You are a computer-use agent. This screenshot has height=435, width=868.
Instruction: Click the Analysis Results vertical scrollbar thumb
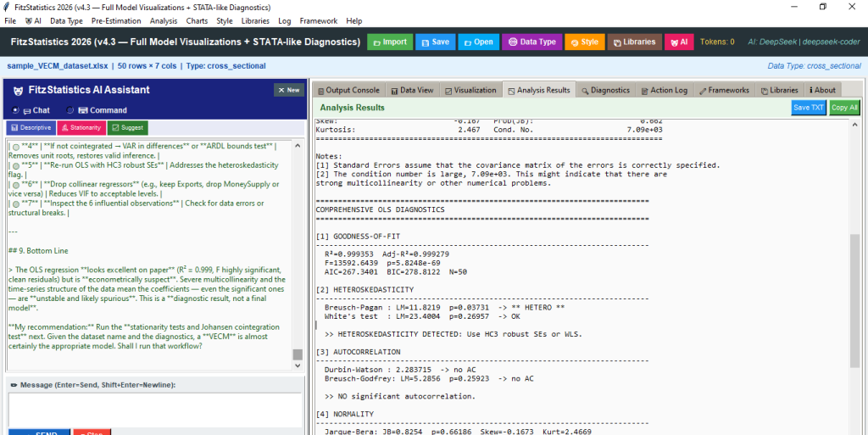pyautogui.click(x=854, y=300)
